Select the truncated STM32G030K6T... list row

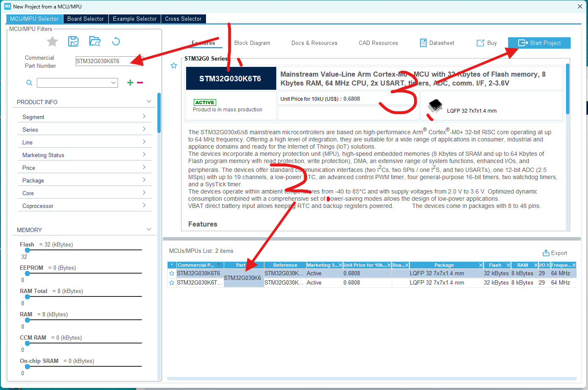372,283
